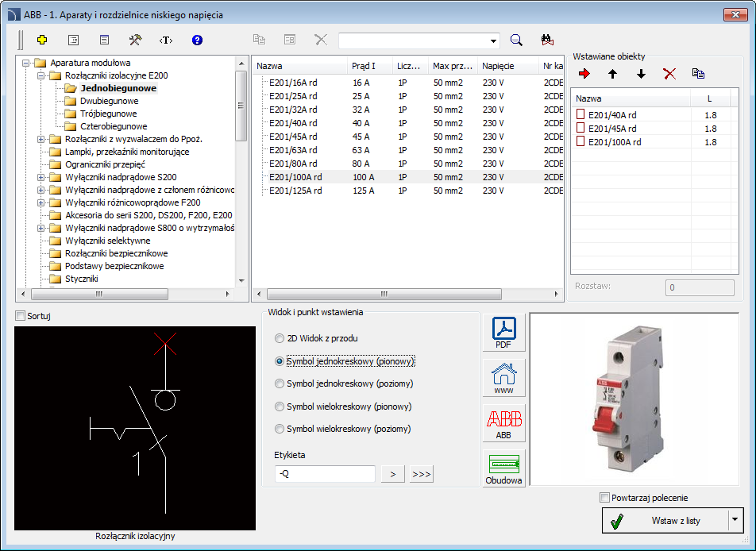Open the hammer and wrench tools icon
This screenshot has height=551, width=756.
(x=135, y=40)
